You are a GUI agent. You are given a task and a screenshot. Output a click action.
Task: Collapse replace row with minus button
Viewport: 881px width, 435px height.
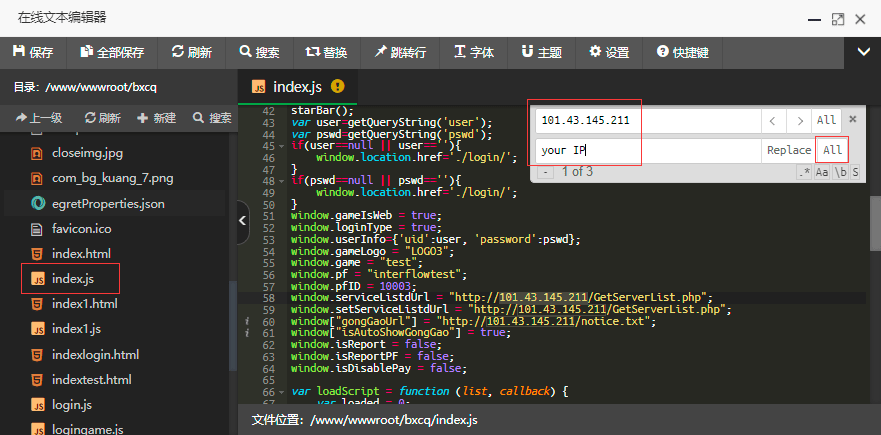(x=545, y=172)
